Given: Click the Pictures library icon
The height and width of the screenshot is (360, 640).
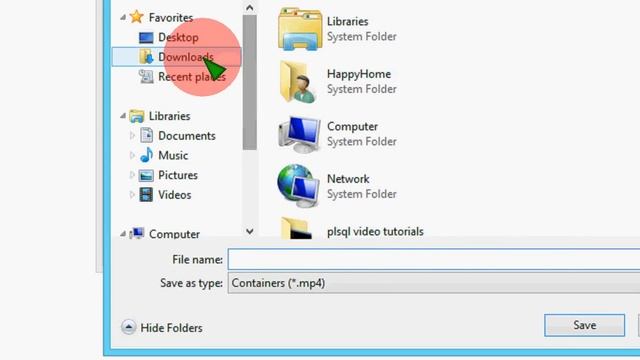Looking at the screenshot, I should point(146,175).
